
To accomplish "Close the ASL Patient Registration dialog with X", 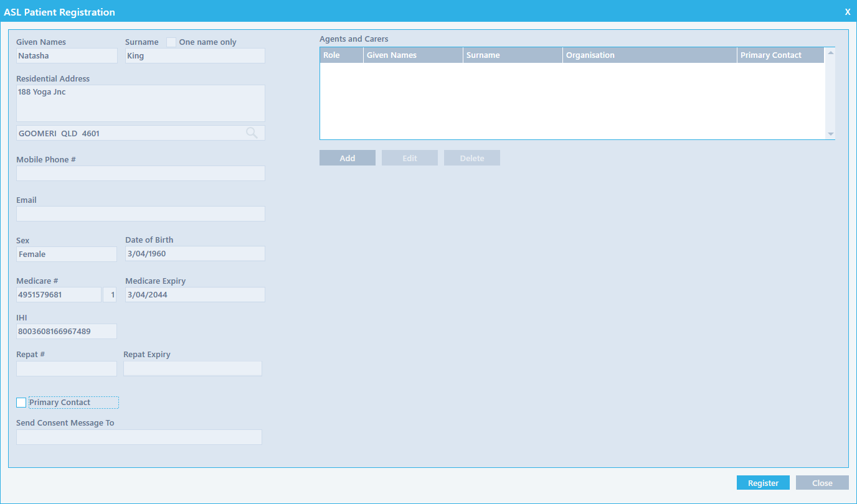I will (847, 12).
